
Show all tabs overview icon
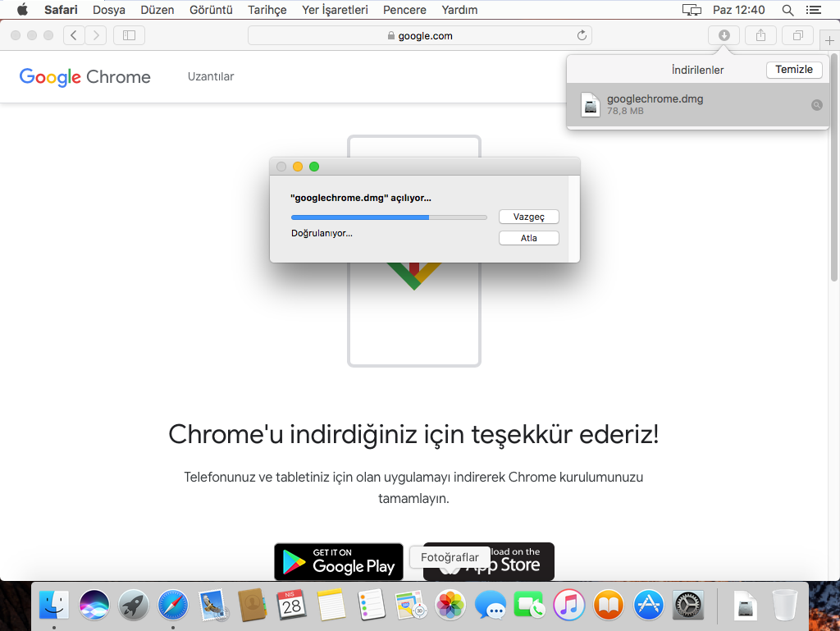(797, 35)
